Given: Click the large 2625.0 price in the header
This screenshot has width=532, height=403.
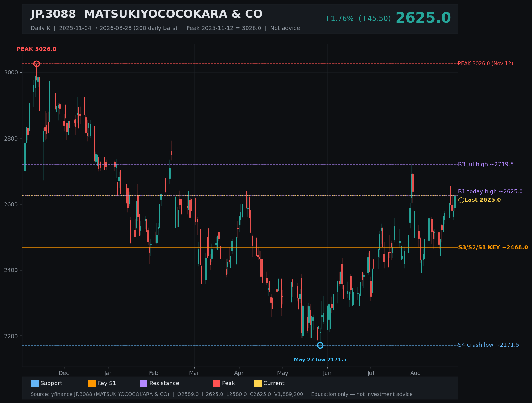Looking at the screenshot, I should point(423,18).
